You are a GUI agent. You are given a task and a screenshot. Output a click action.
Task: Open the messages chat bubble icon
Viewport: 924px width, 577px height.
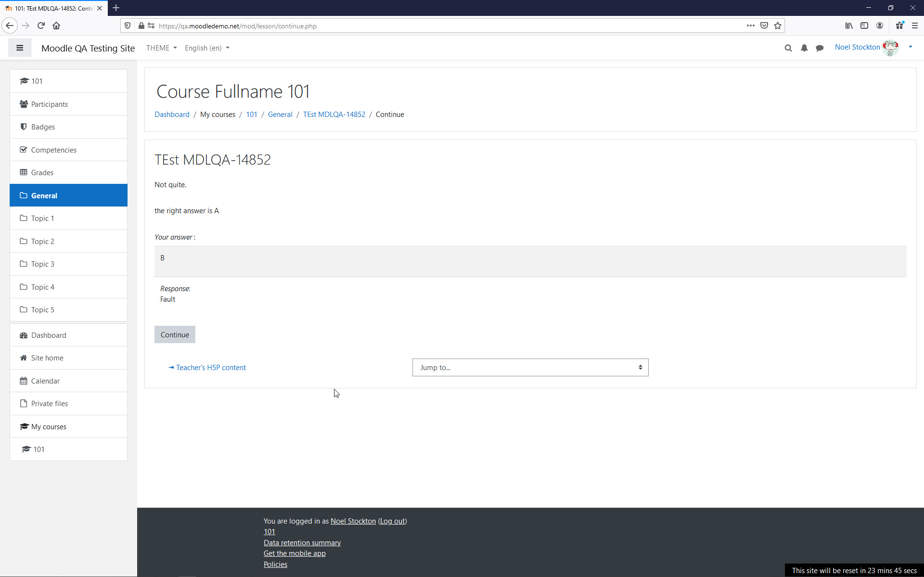point(820,48)
